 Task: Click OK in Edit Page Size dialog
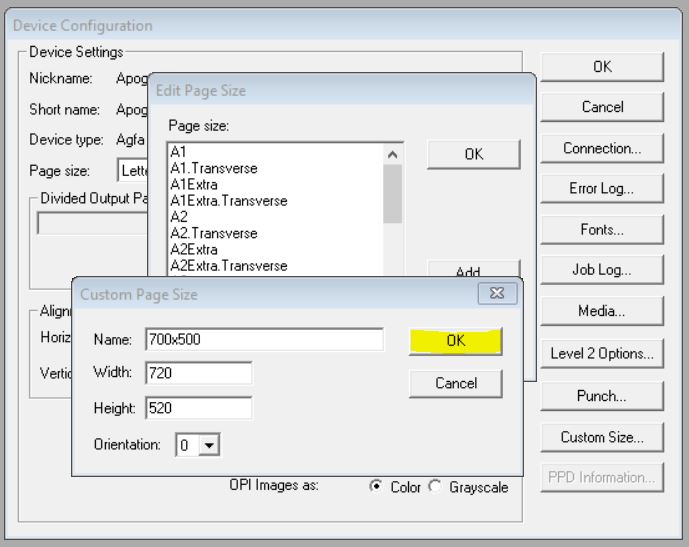point(474,154)
